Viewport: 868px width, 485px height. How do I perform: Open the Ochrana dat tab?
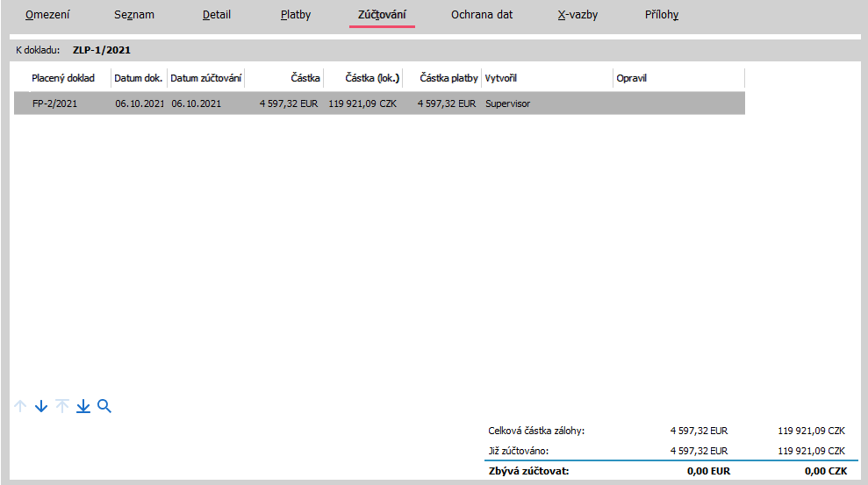[482, 15]
